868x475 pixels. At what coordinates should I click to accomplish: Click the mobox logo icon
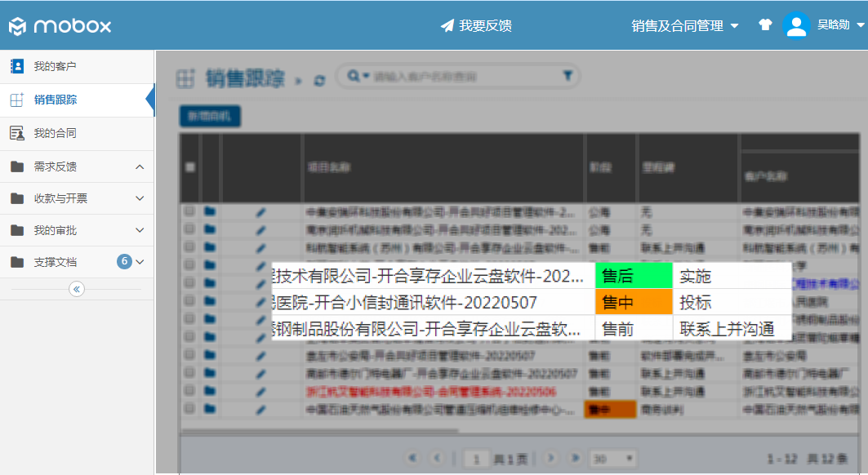pos(18,26)
